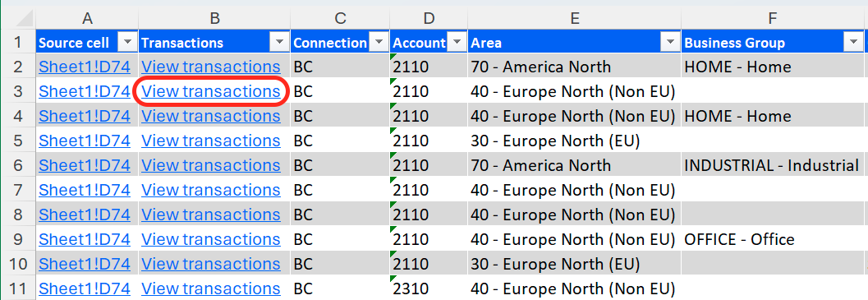The height and width of the screenshot is (300, 868).
Task: Click View transactions in row 8
Action: [x=211, y=214]
